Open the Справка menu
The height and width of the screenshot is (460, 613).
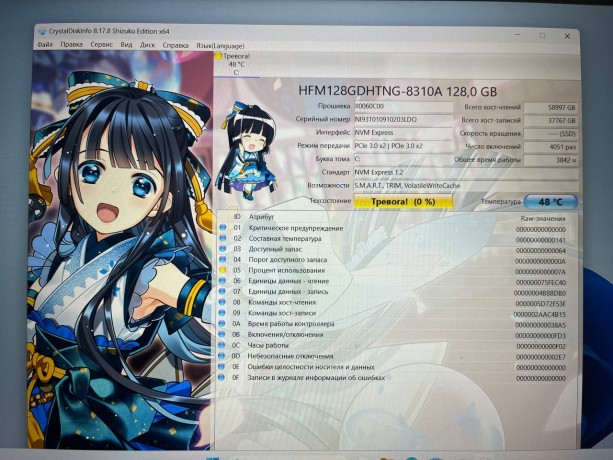pos(175,45)
